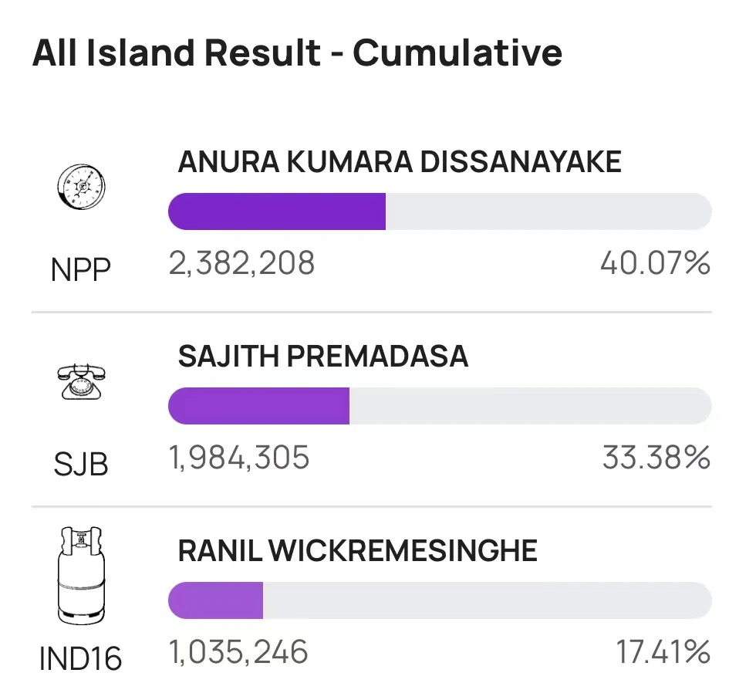This screenshot has width=756, height=700.
Task: Click the 1,984,305 vote count
Action: click(x=239, y=458)
